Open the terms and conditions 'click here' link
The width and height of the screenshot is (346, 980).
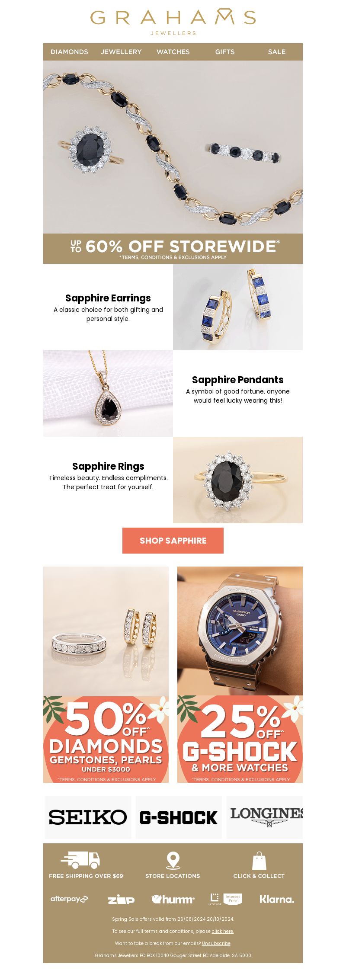click(223, 931)
